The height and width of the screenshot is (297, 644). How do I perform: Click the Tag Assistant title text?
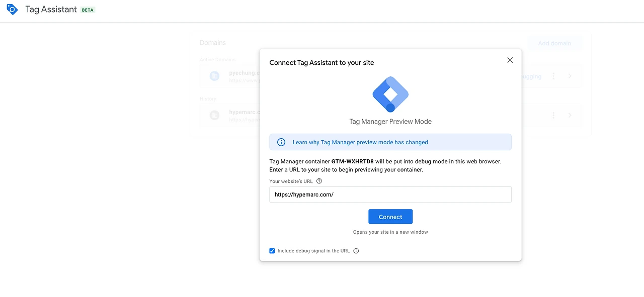pyautogui.click(x=51, y=10)
